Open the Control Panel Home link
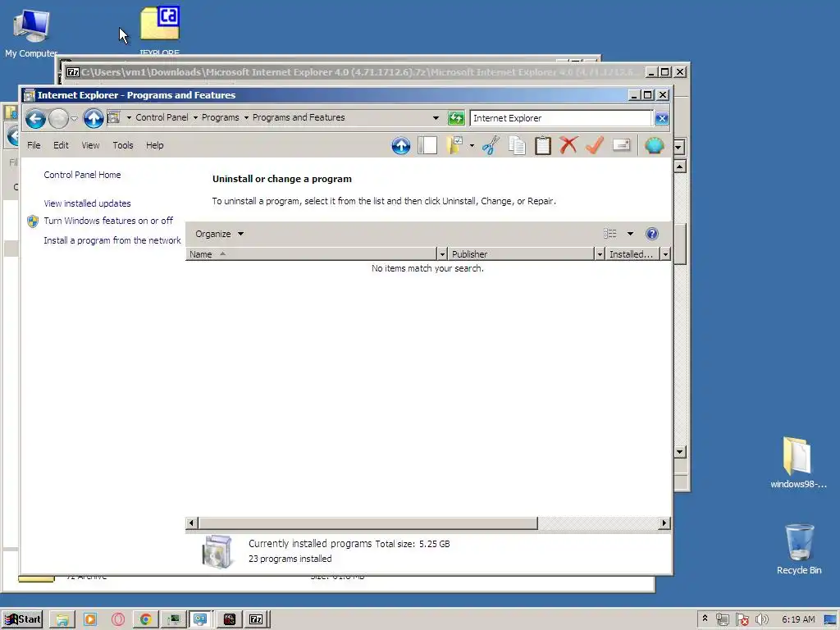The width and height of the screenshot is (840, 630). click(82, 175)
